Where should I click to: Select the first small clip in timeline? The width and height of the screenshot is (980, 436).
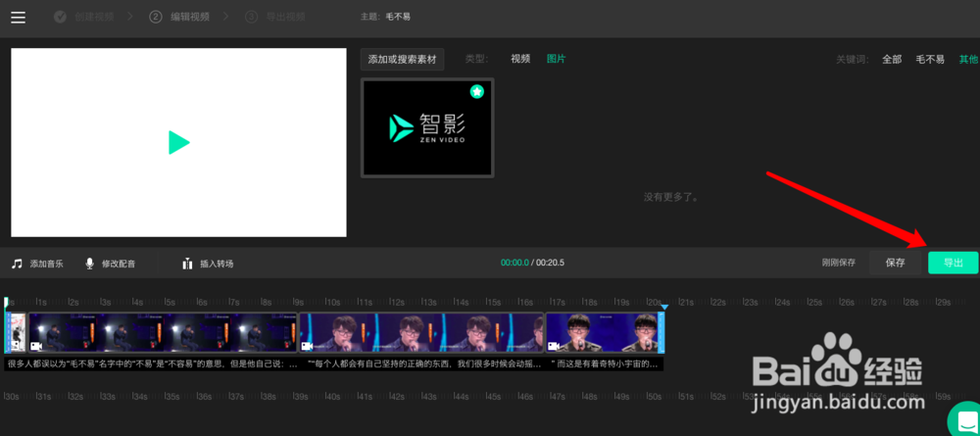[17, 332]
